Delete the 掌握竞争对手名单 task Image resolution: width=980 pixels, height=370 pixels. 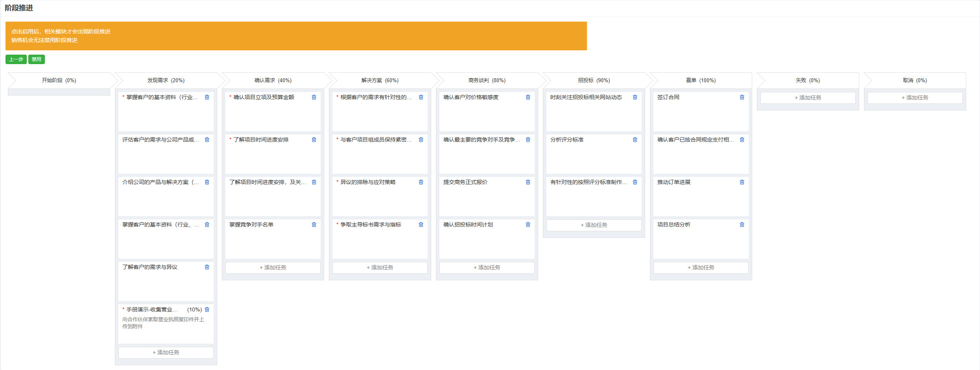[x=314, y=225]
